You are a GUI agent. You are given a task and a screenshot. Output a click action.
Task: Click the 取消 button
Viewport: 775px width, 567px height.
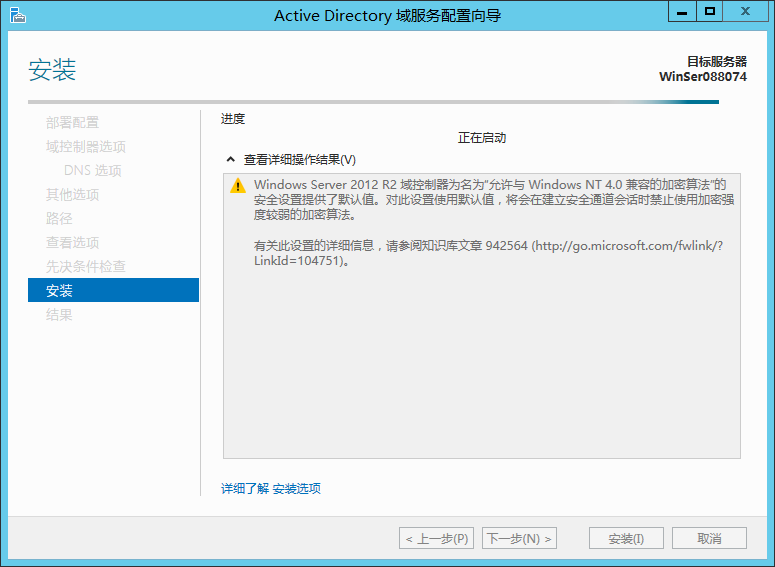(x=709, y=538)
